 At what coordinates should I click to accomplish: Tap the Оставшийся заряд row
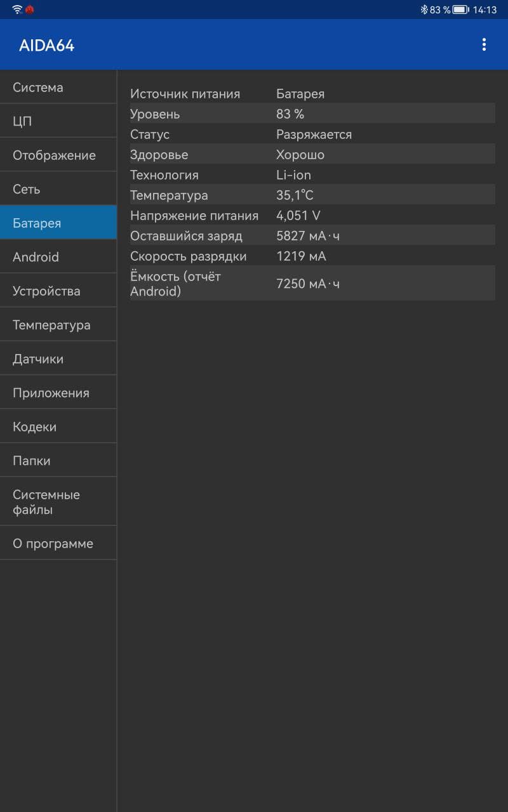(x=312, y=236)
